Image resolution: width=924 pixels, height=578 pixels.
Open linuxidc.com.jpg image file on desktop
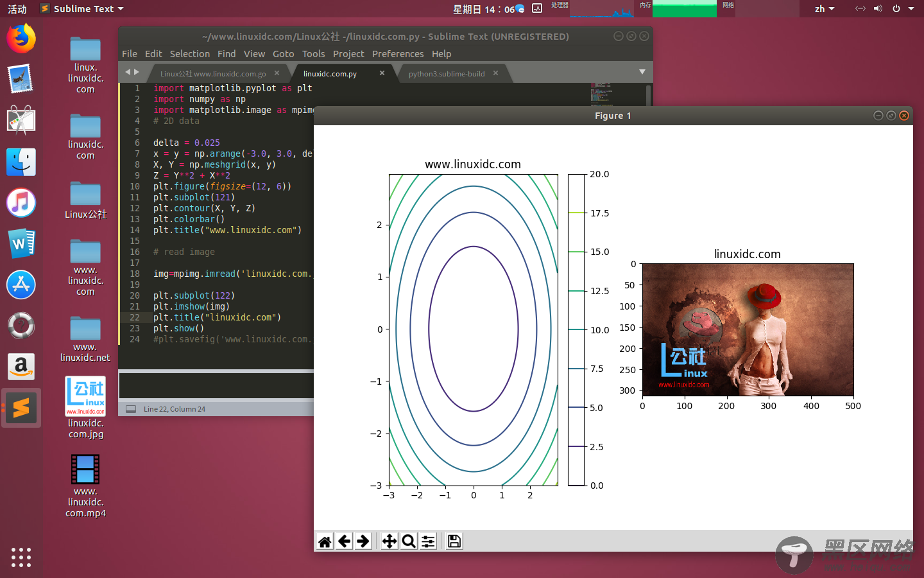[x=86, y=408]
